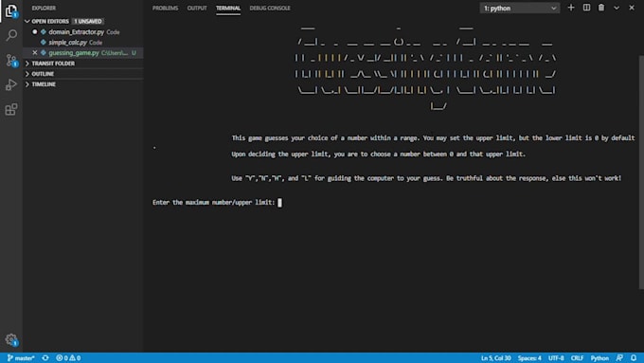Open the Search view in activity bar
Image resolution: width=644 pixels, height=363 pixels.
click(x=11, y=35)
